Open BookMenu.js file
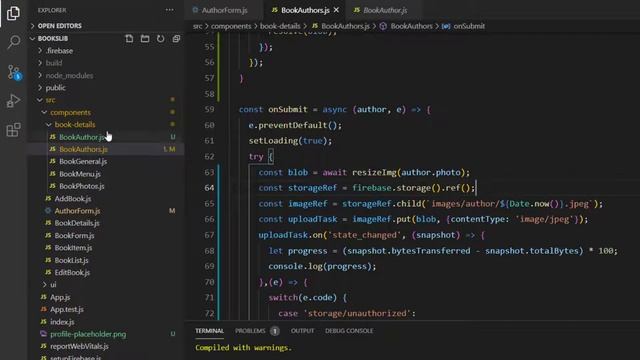This screenshot has width=640, height=360. pos(80,174)
